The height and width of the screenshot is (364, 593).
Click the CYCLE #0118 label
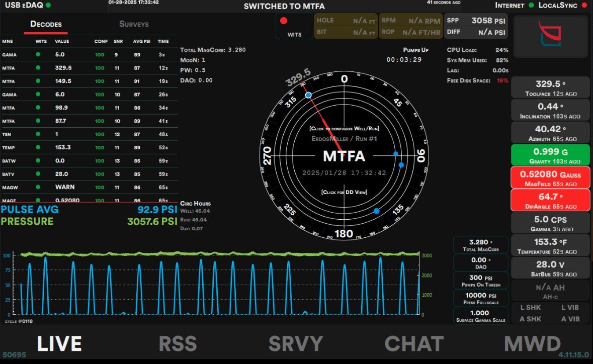coord(19,321)
